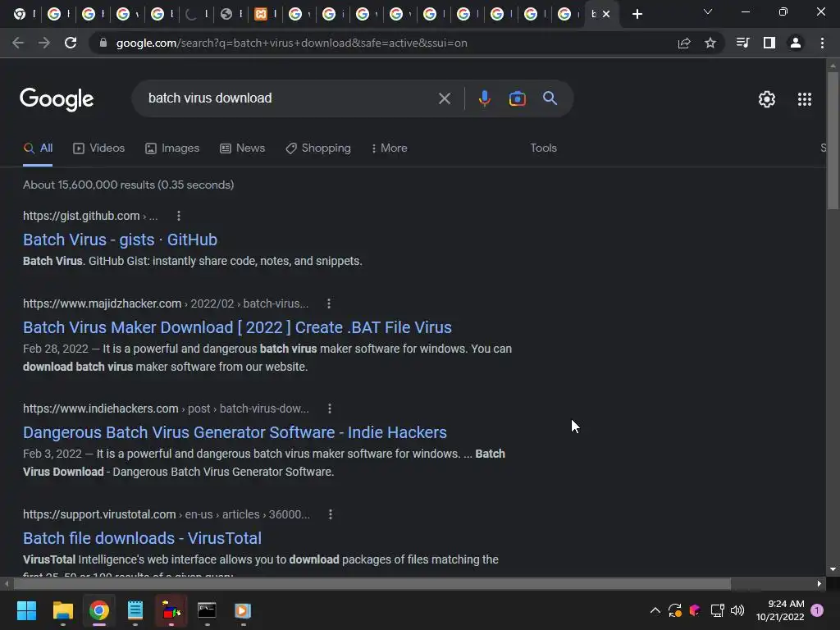Click the browser forward arrow
The image size is (840, 630).
44,43
